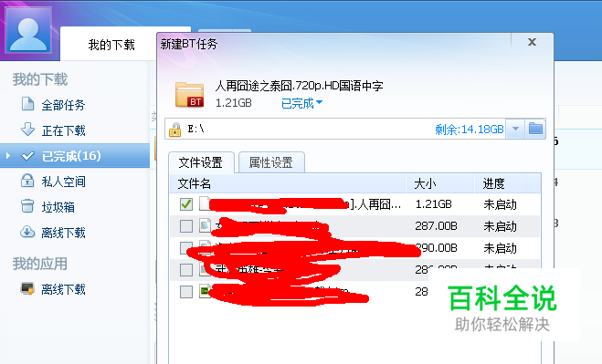The width and height of the screenshot is (602, 364).
Task: Open 离线下载 under 我的下载
Action: click(x=63, y=233)
